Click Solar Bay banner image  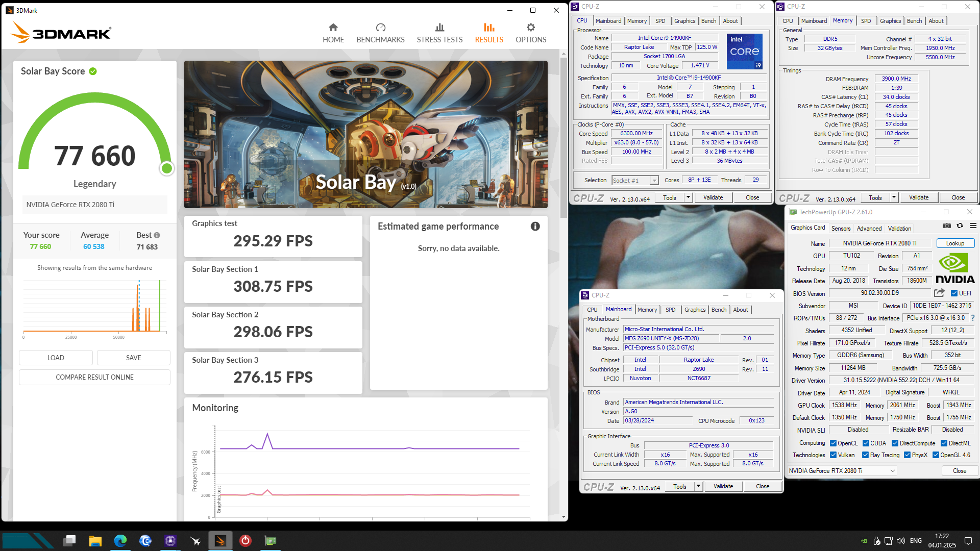pyautogui.click(x=365, y=134)
